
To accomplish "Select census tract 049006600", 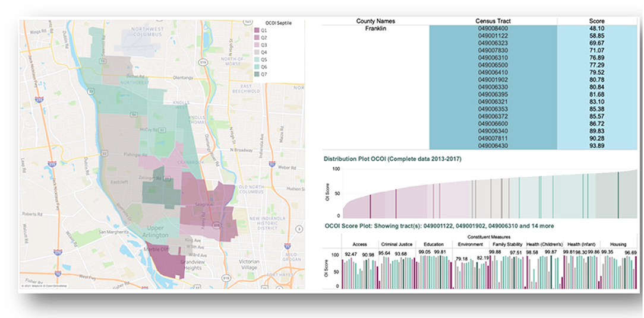I will [493, 124].
